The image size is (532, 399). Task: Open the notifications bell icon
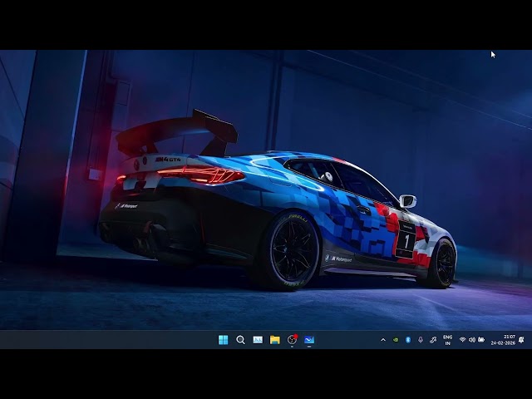click(522, 340)
